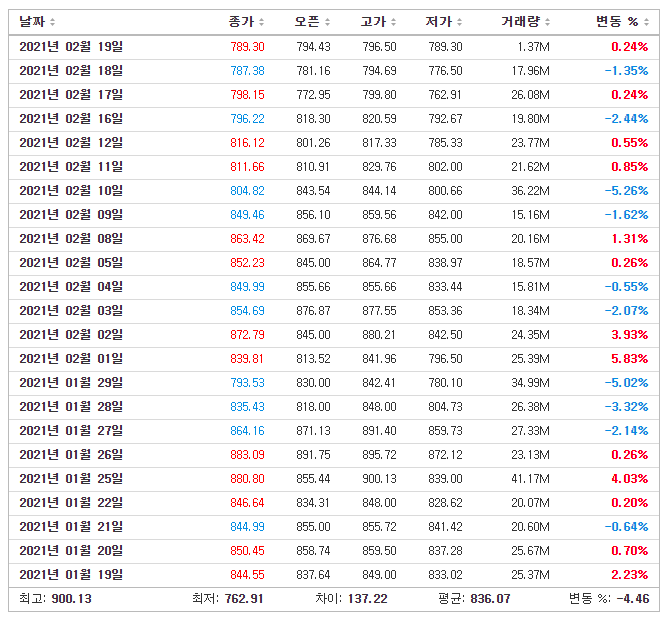Click closing price 872.79
The width and height of the screenshot is (667, 620).
pyautogui.click(x=247, y=335)
